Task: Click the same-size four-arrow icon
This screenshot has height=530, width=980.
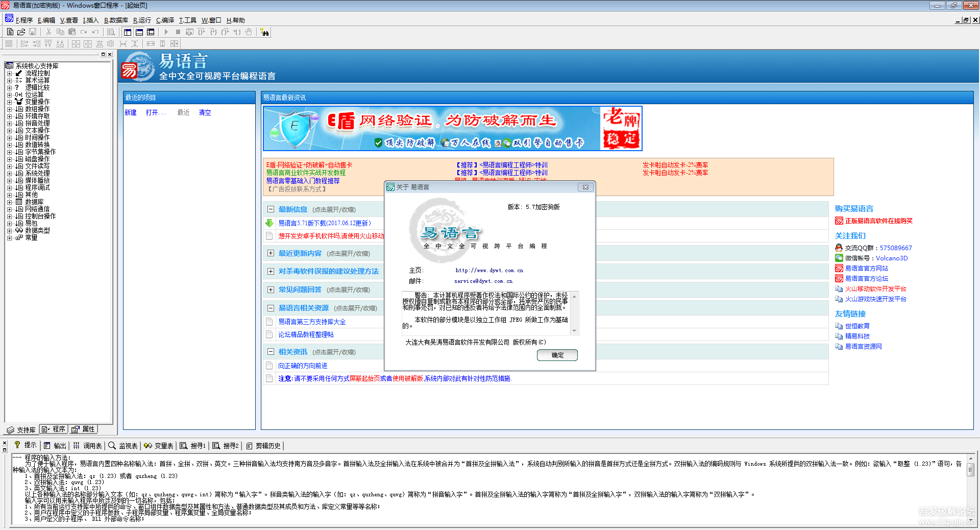Action: tap(175, 44)
